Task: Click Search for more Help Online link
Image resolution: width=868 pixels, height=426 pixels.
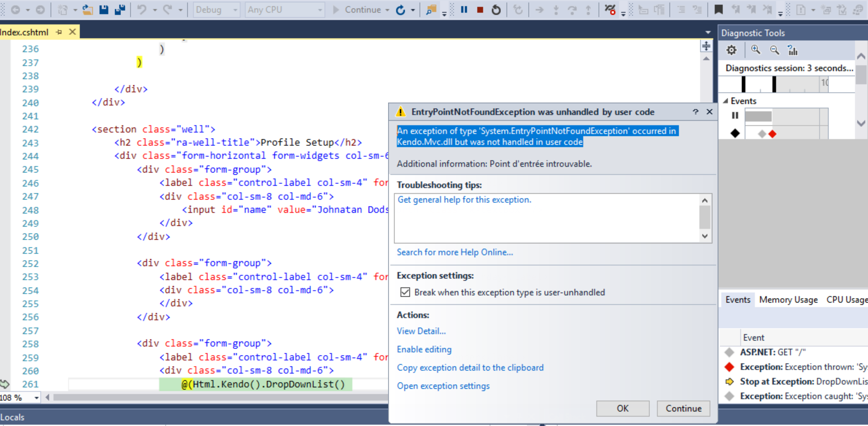Action: point(454,252)
